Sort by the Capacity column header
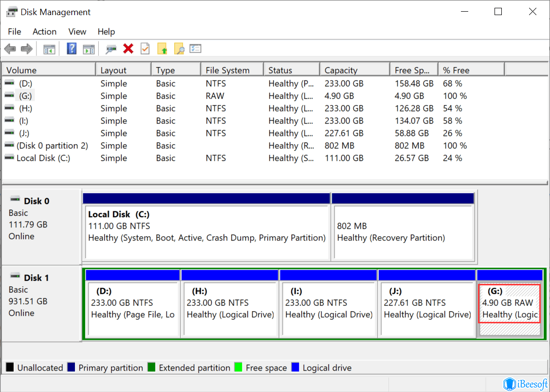The width and height of the screenshot is (550, 392). (355, 70)
